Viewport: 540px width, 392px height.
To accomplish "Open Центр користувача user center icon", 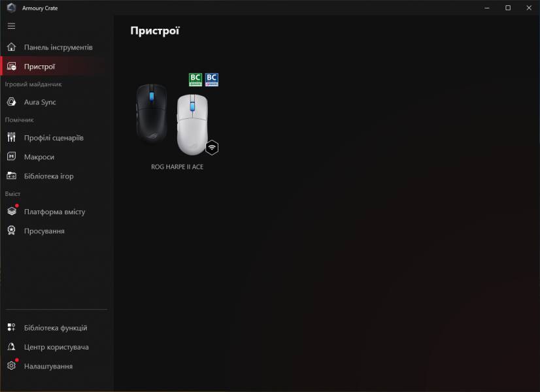I will [11, 346].
